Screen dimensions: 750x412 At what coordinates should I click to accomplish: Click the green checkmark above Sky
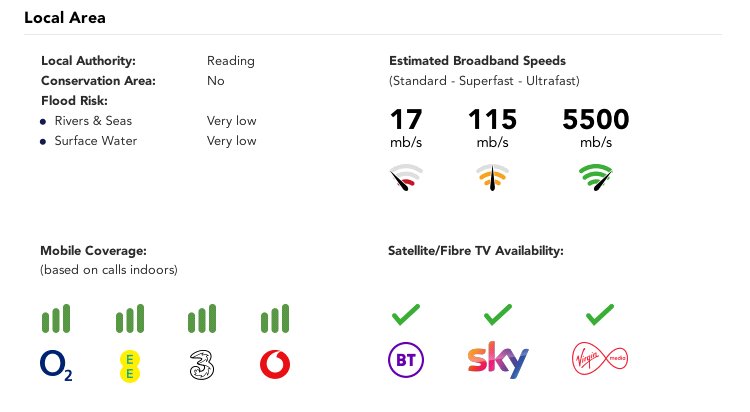(497, 314)
